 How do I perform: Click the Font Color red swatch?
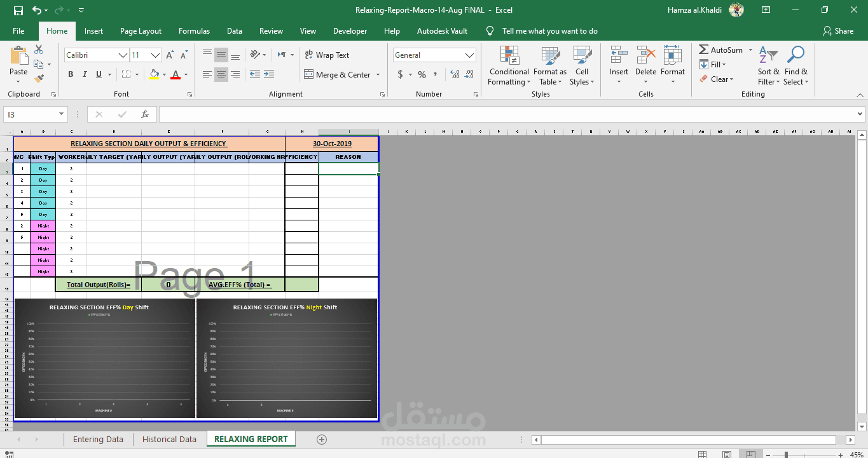176,79
